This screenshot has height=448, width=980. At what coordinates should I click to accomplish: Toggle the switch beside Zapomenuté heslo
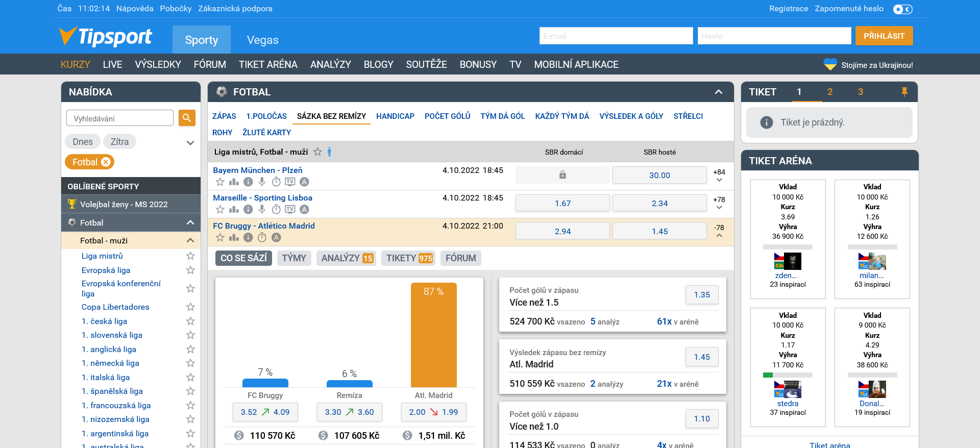[902, 9]
